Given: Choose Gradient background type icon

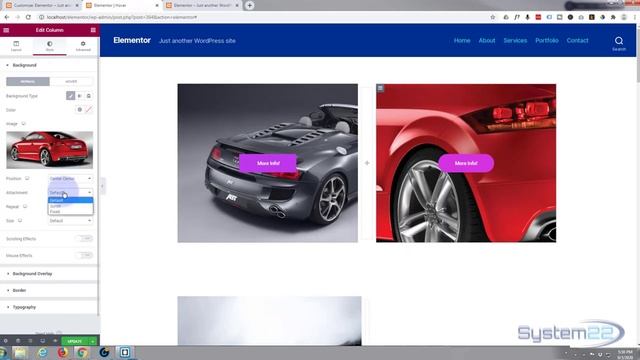Looking at the screenshot, I should click(x=80, y=96).
